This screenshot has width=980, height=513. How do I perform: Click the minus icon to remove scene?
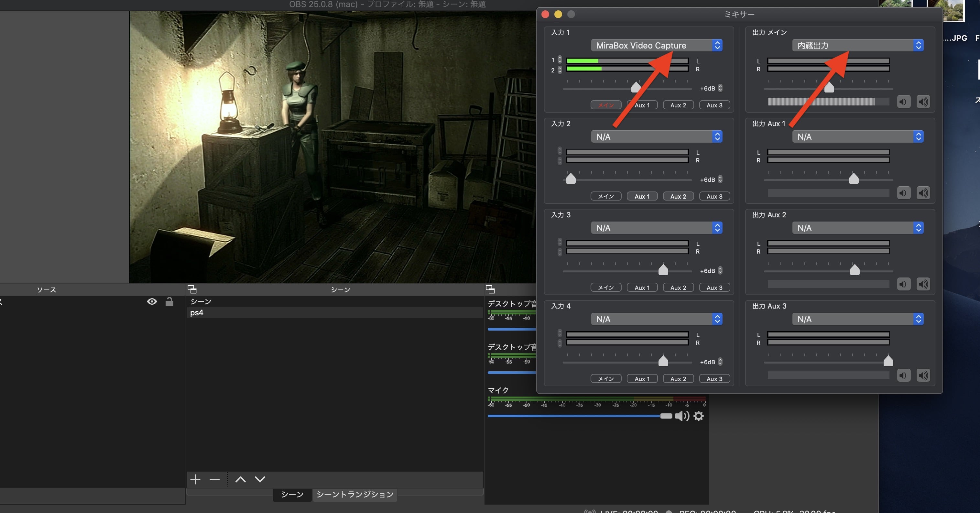tap(214, 479)
